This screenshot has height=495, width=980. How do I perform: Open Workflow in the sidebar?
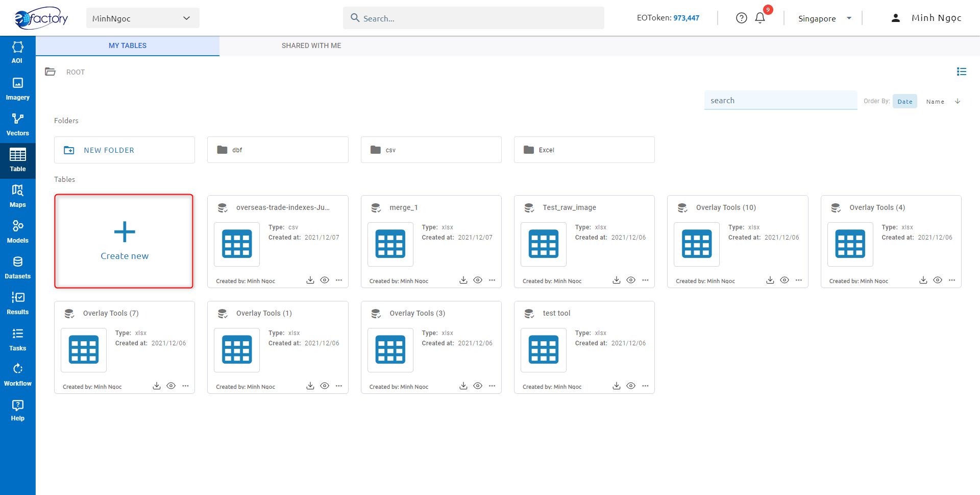click(x=17, y=375)
